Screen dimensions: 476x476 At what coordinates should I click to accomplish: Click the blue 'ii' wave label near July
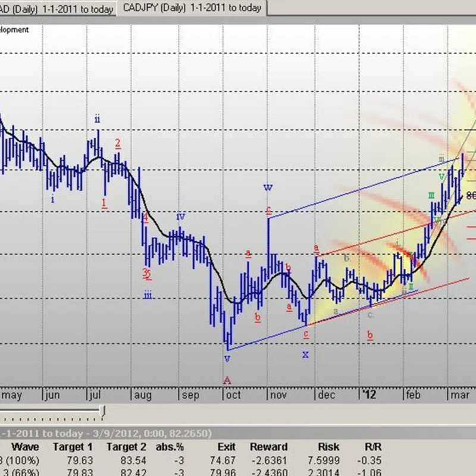[x=97, y=118]
